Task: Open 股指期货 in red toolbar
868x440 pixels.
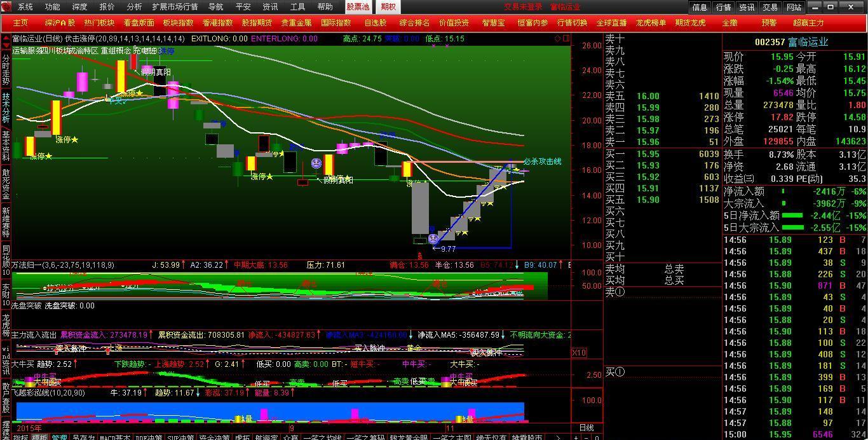Action: coord(257,22)
